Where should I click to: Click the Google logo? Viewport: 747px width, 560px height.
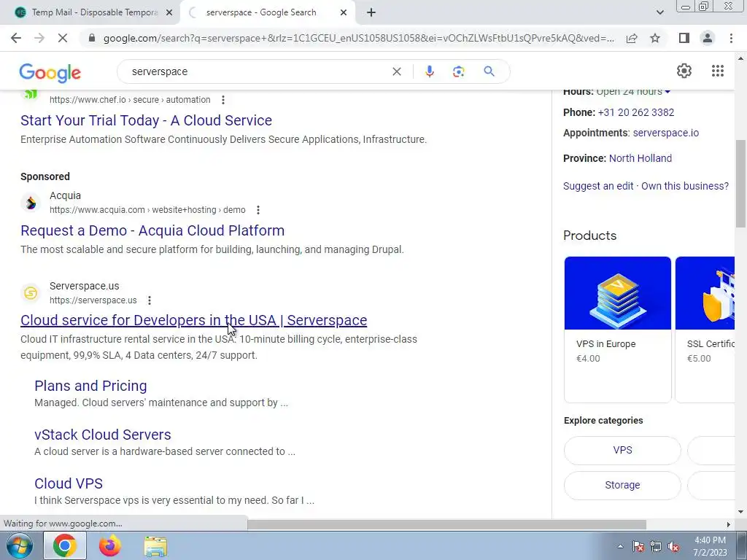pos(50,73)
